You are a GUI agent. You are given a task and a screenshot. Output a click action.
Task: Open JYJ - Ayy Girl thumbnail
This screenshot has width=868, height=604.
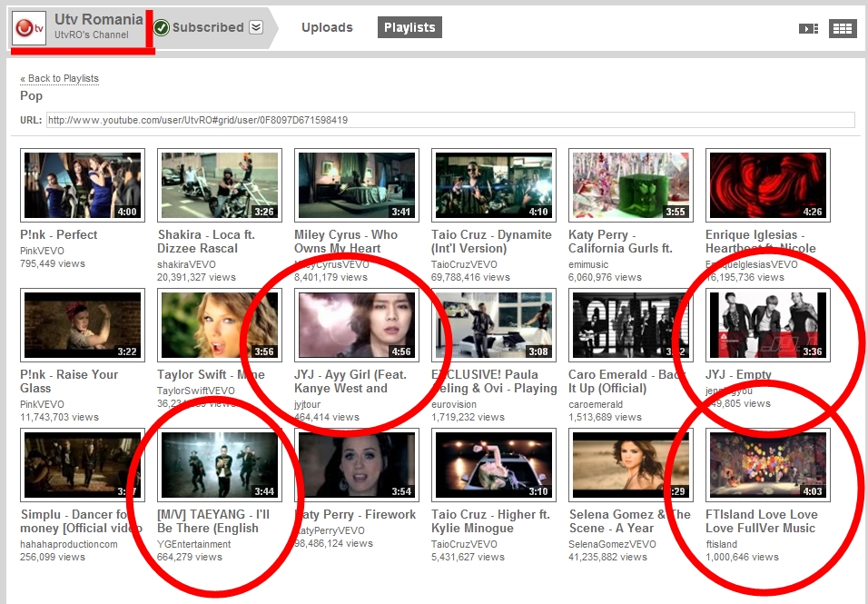357,325
